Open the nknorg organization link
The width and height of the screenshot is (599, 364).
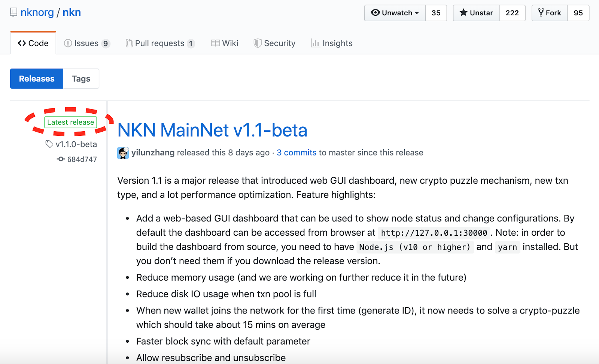(x=37, y=12)
